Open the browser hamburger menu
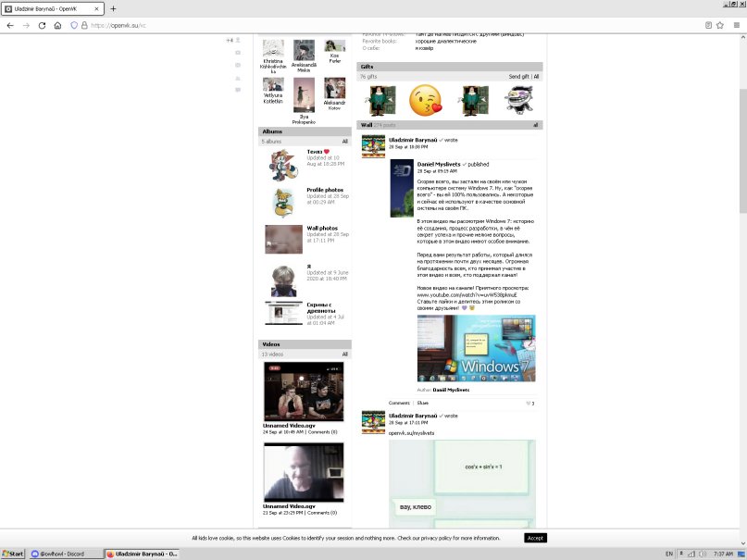This screenshot has width=747, height=560. tap(737, 25)
